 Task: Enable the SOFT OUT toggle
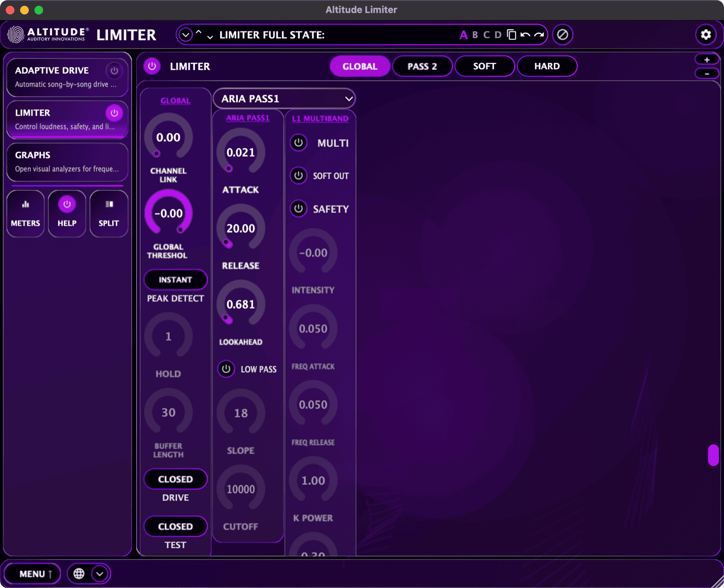point(299,176)
